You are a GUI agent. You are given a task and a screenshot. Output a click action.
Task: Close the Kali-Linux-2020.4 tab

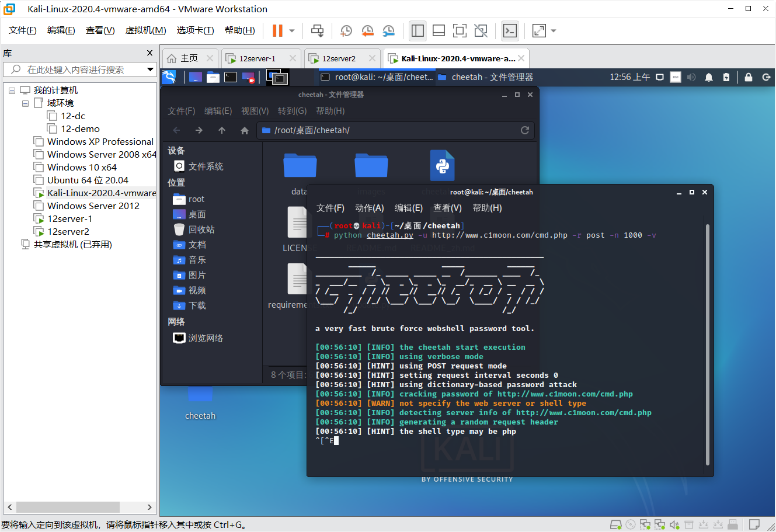521,58
